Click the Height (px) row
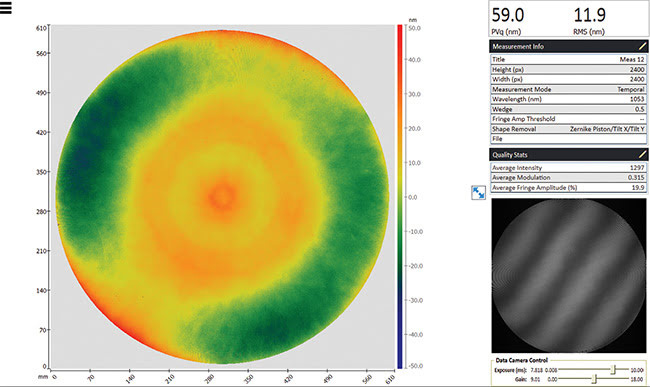 568,69
